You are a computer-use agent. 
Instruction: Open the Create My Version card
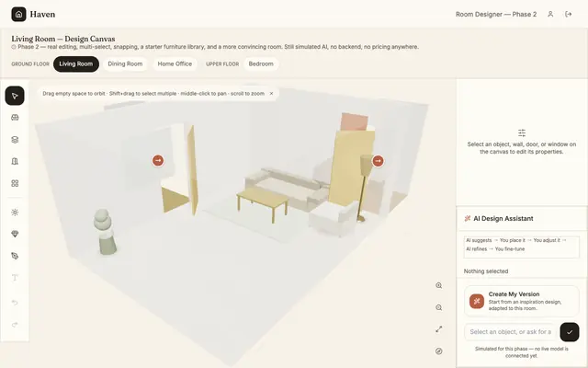[522, 301]
